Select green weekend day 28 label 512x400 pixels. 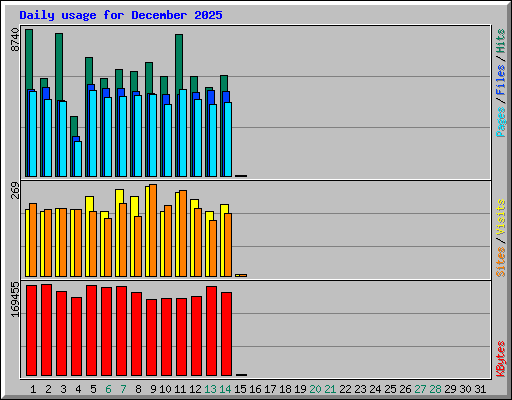pos(435,389)
